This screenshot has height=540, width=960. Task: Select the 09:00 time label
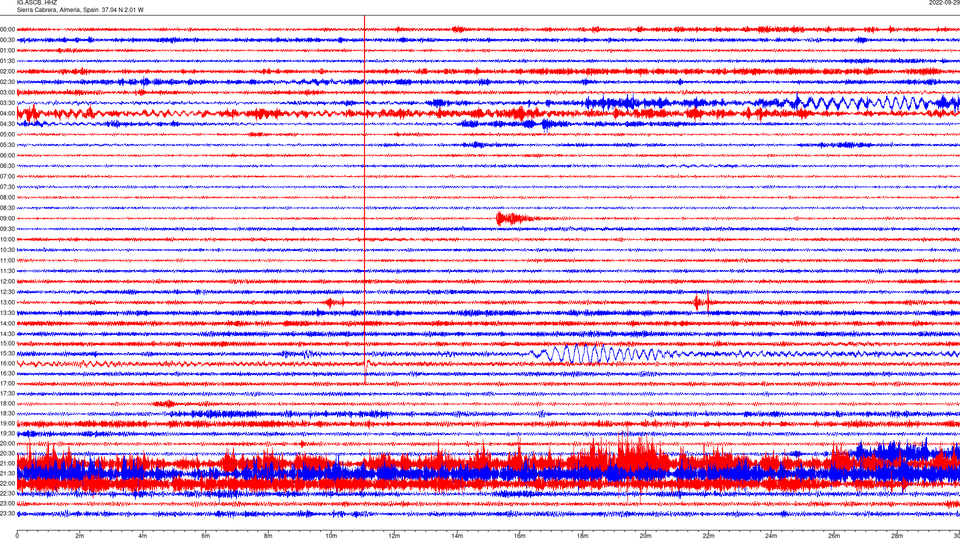coord(7,219)
